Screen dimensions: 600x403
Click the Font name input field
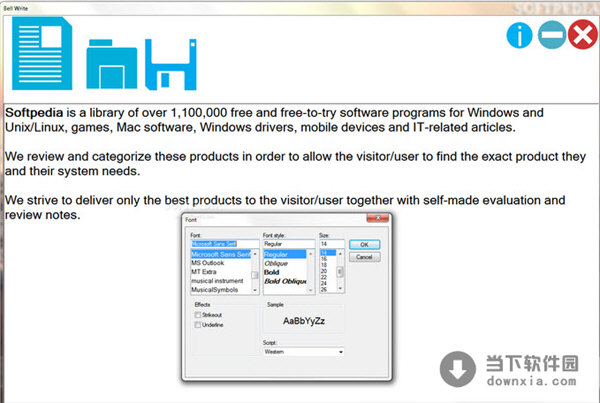pos(225,244)
